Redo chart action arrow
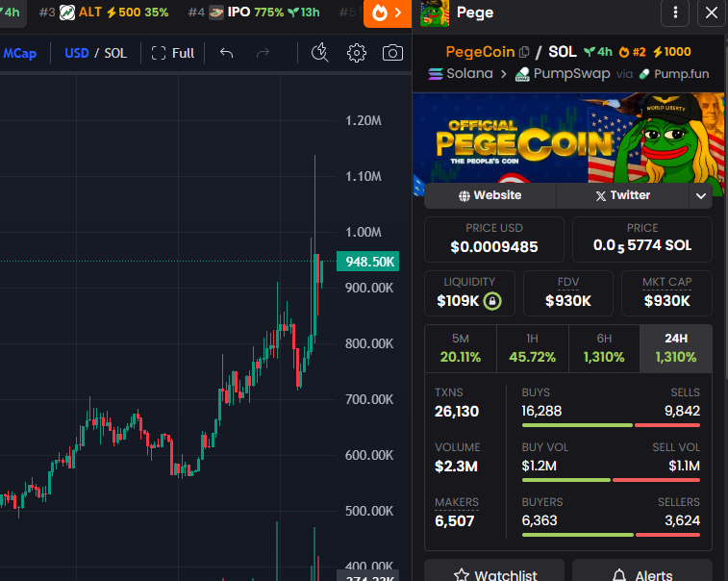 tap(263, 53)
